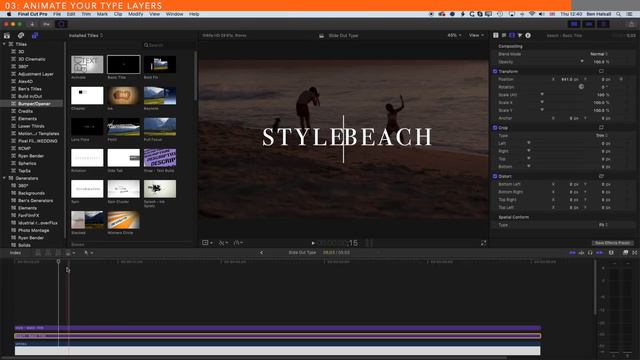Click the background tasks icon in toolbar
This screenshot has width=640, height=360.
[62, 24]
